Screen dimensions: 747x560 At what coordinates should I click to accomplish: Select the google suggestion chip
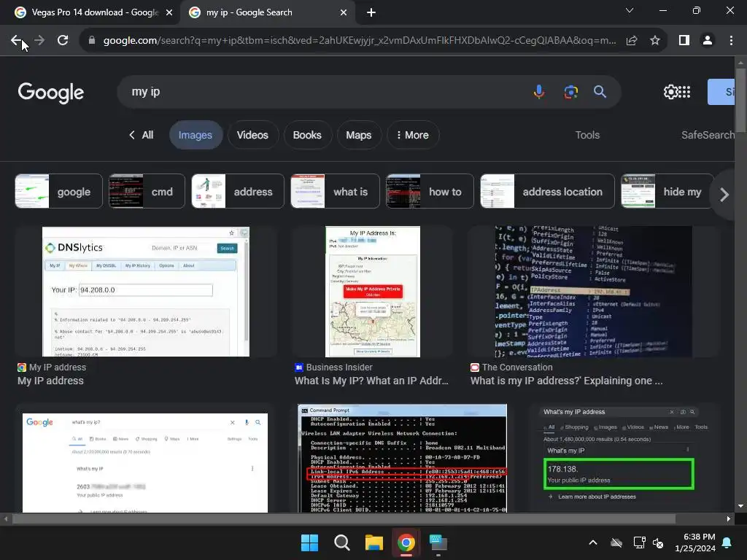coord(58,192)
